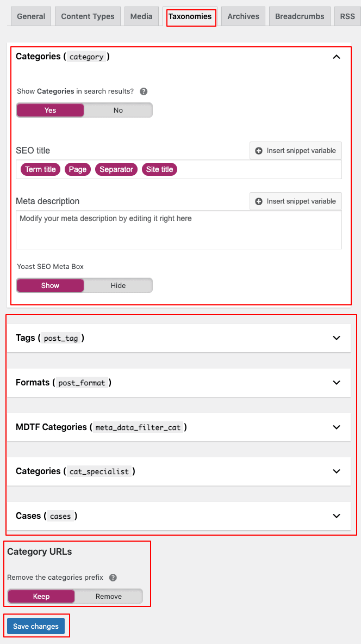Click the Save changes button
The width and height of the screenshot is (361, 644).
(36, 626)
